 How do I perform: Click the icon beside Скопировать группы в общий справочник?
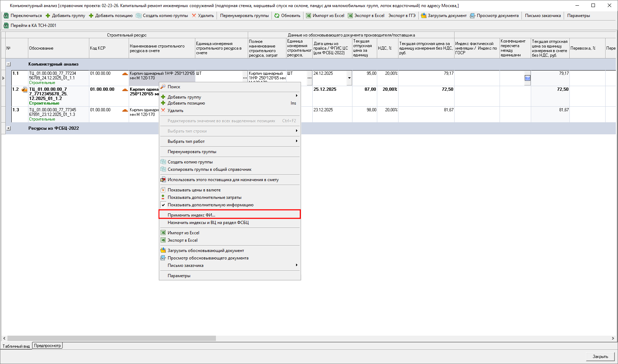pos(163,169)
